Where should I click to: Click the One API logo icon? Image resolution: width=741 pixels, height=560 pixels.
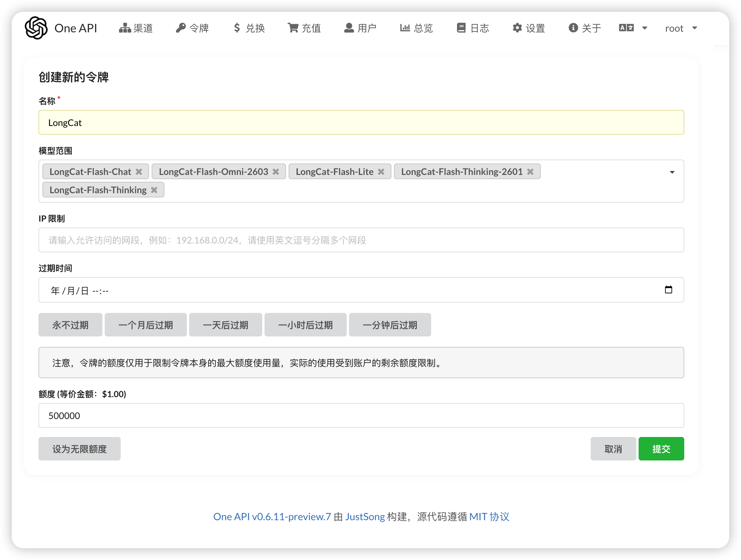pyautogui.click(x=36, y=28)
